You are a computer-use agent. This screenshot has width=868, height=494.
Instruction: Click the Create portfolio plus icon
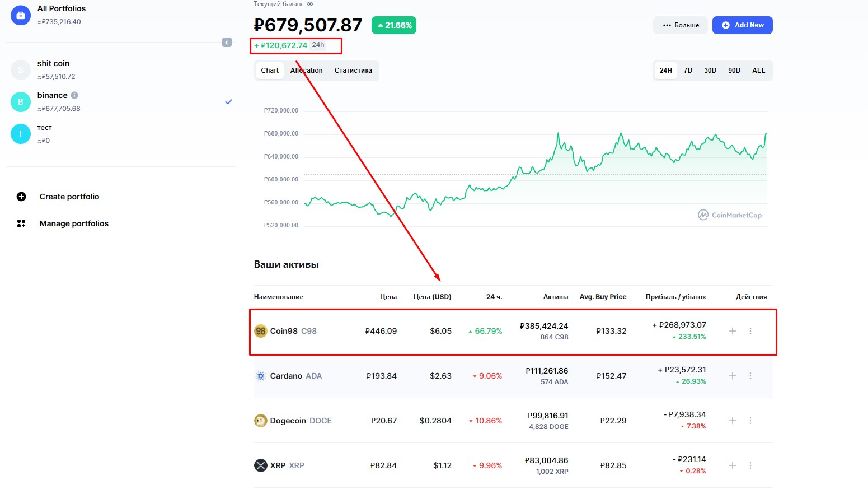tap(21, 197)
